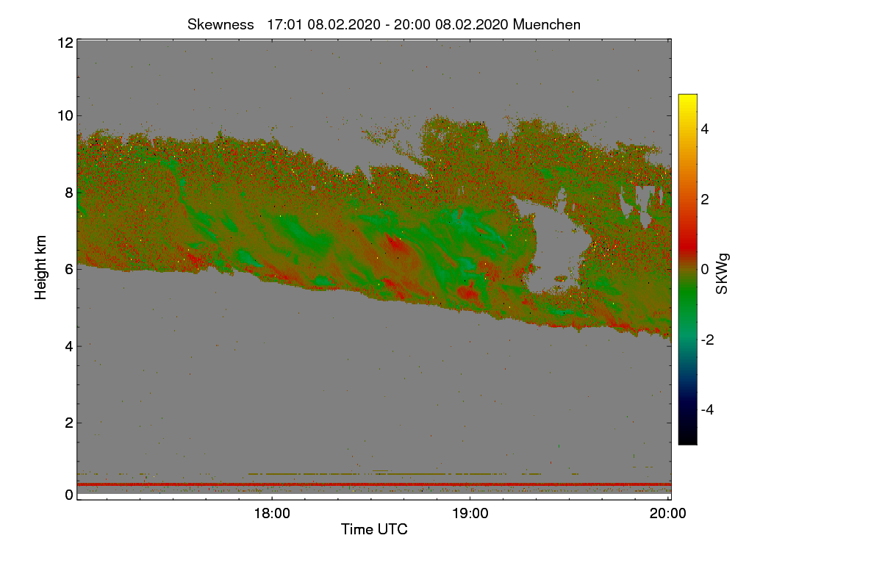Click the height axis tick label 4
The height and width of the screenshot is (588, 882).
tap(68, 346)
